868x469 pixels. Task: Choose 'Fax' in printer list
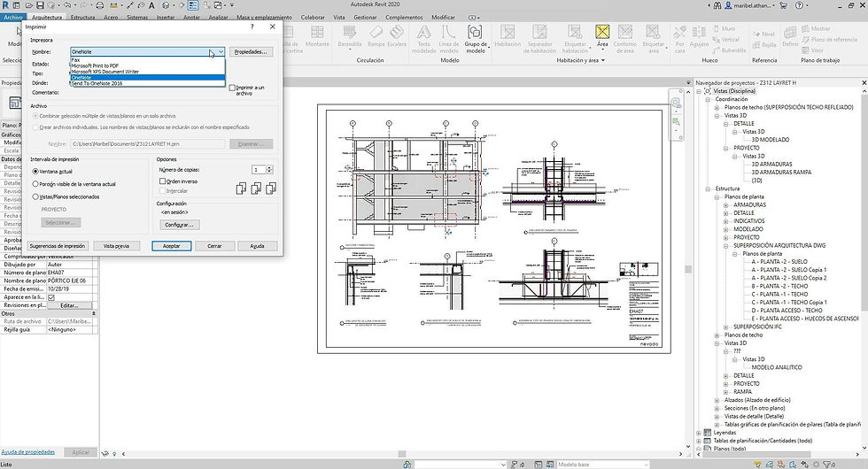(x=148, y=60)
